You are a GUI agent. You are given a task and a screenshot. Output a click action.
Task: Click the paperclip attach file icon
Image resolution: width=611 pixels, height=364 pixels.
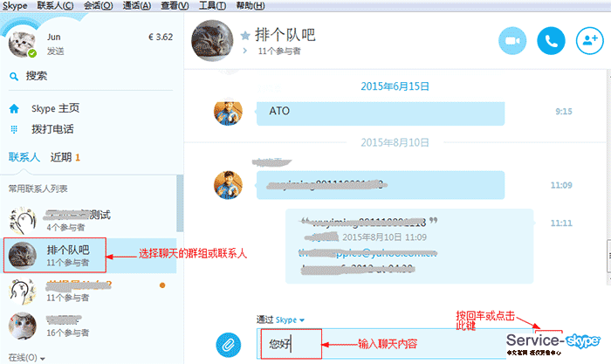point(229,342)
